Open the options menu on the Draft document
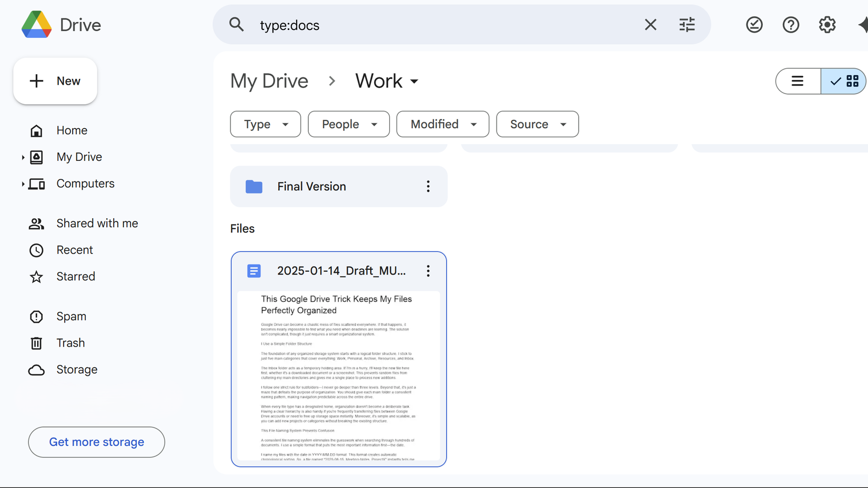The width and height of the screenshot is (868, 488). coord(428,271)
